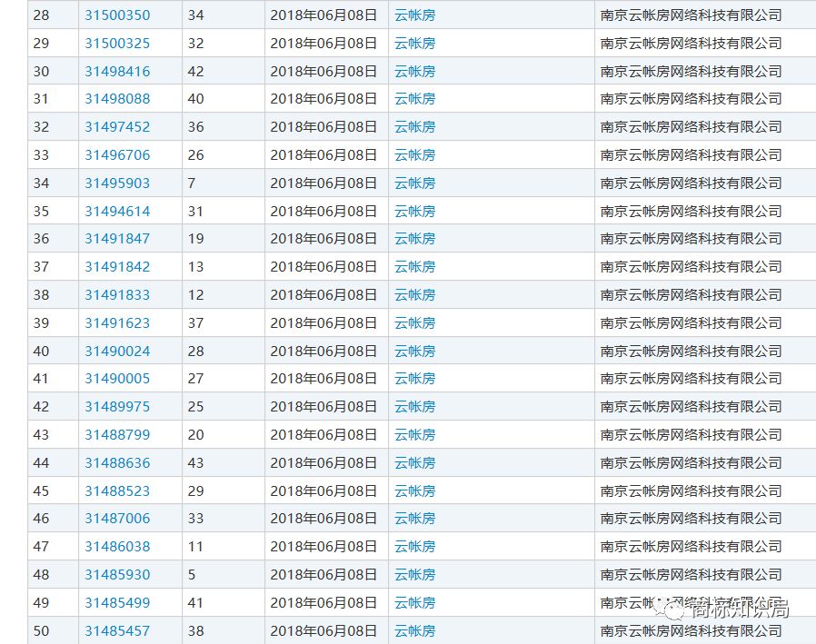Click registration link 31491833
This screenshot has width=816, height=644.
(x=117, y=295)
